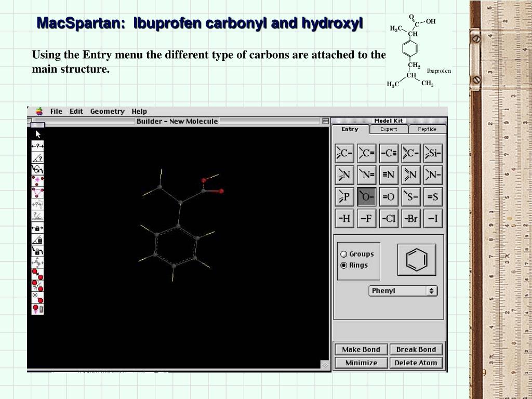Click the Model Kit palette title bar
The height and width of the screenshot is (399, 532).
coord(389,121)
